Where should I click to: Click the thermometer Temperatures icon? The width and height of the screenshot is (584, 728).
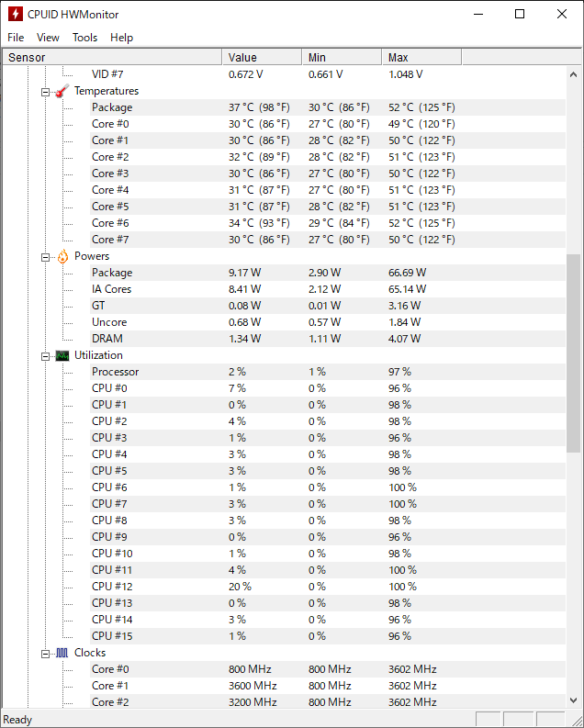click(x=62, y=91)
